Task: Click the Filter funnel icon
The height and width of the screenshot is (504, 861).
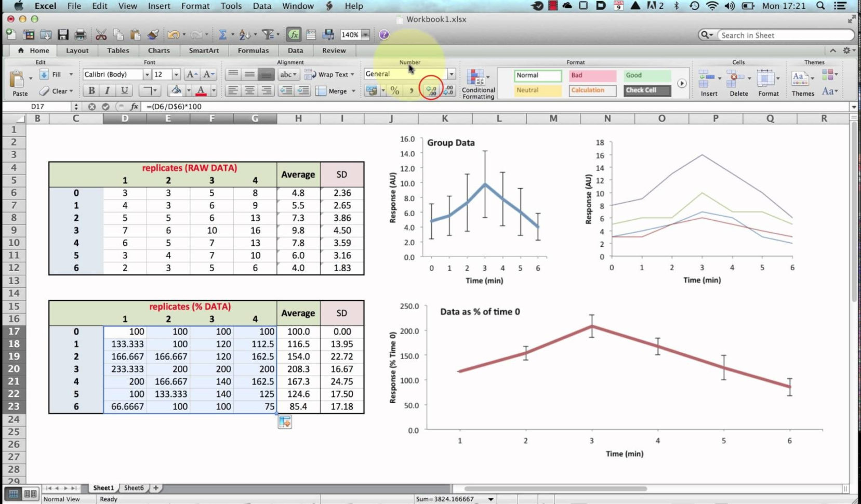Action: [x=268, y=34]
